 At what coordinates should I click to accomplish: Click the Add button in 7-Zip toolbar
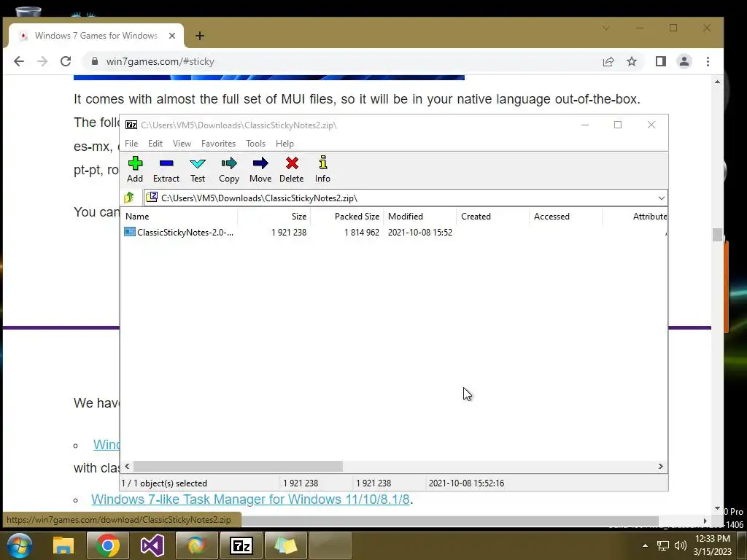135,169
